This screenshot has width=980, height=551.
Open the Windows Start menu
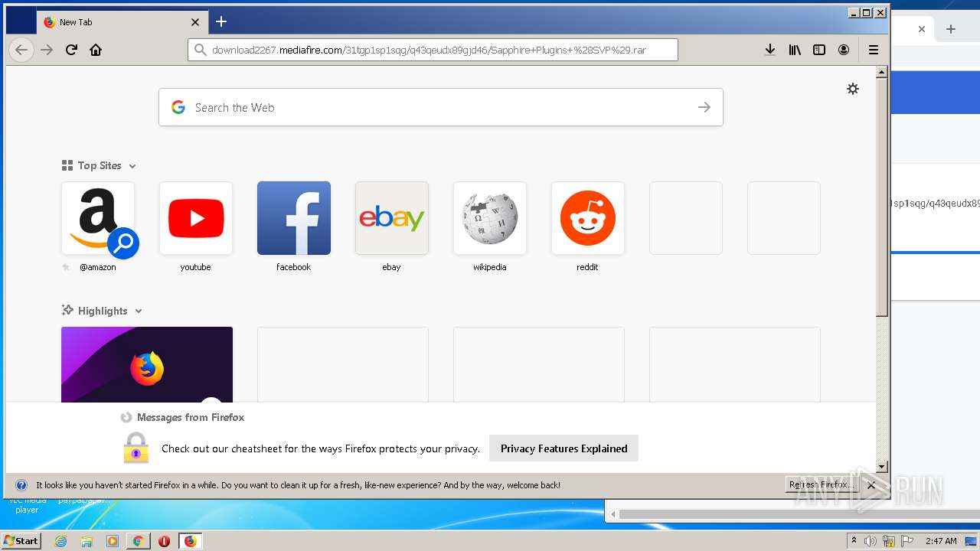click(21, 541)
